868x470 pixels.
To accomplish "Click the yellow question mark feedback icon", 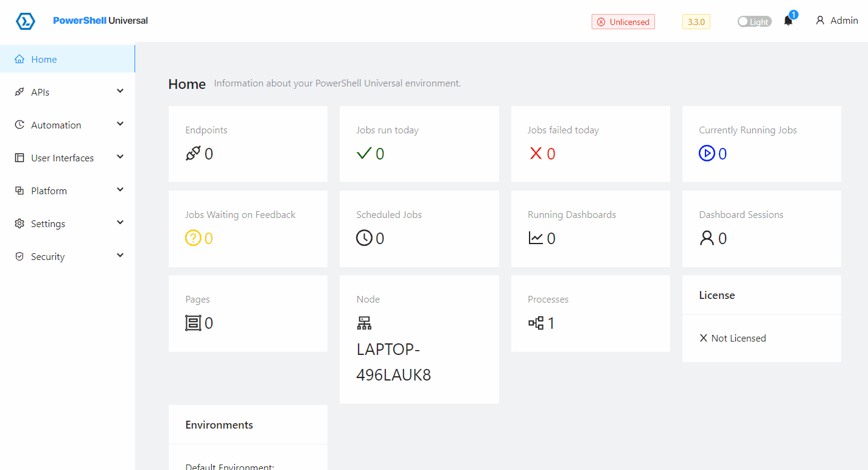I will (193, 238).
